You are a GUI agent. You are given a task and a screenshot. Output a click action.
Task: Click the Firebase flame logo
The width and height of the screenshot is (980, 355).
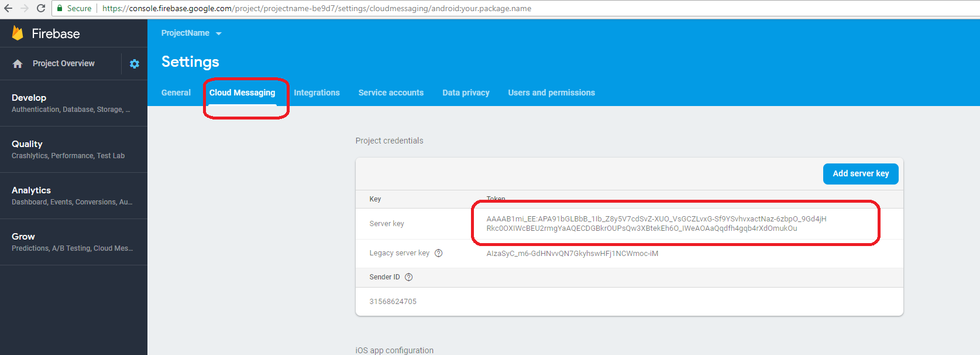(18, 33)
